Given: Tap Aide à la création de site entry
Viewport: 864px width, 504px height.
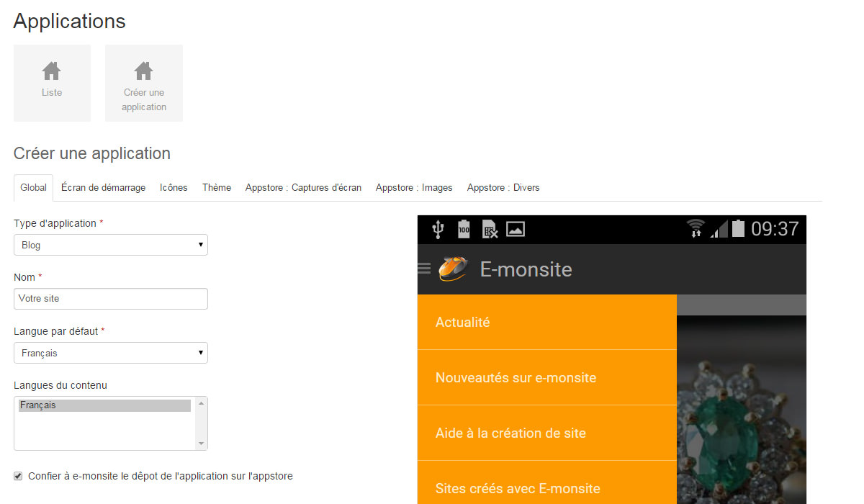Looking at the screenshot, I should [547, 433].
